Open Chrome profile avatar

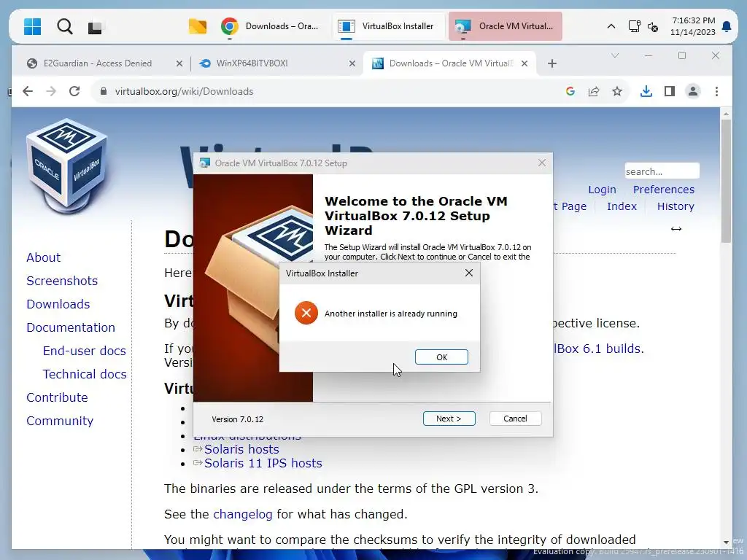tap(693, 91)
